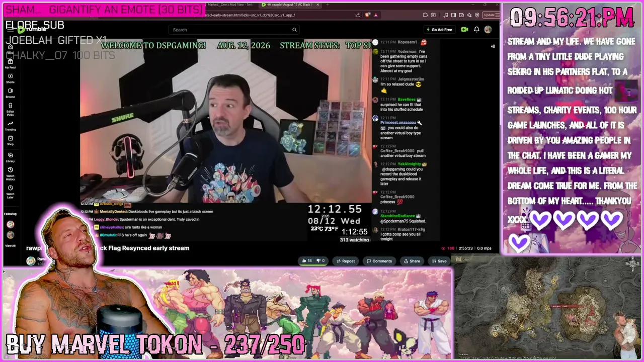Open Watch History in the sidebar
The width and height of the screenshot is (644, 362).
click(10, 174)
